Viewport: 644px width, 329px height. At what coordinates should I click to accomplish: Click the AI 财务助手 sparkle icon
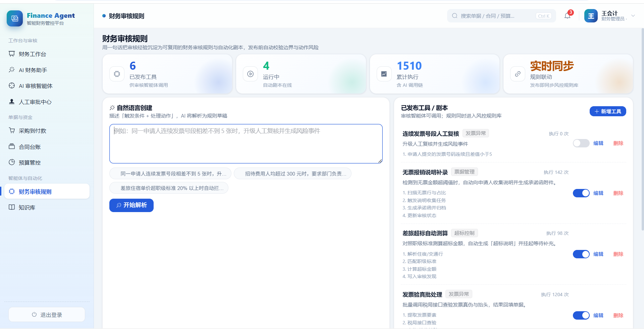point(12,70)
